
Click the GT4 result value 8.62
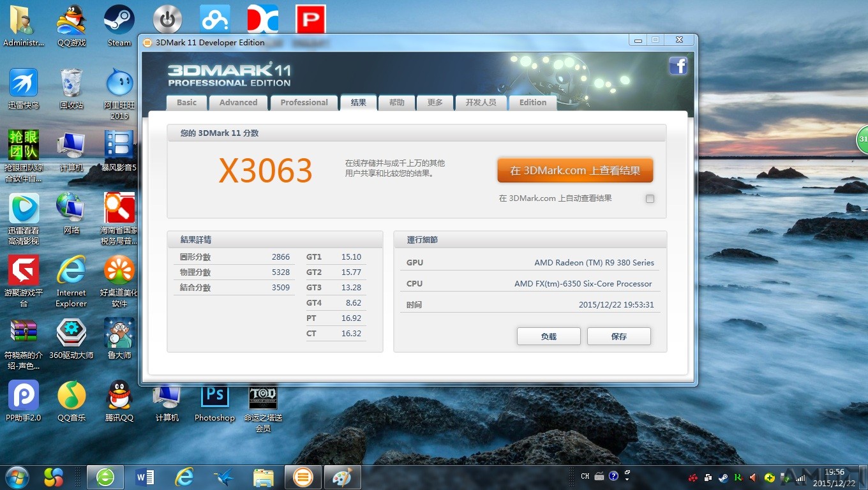point(354,303)
